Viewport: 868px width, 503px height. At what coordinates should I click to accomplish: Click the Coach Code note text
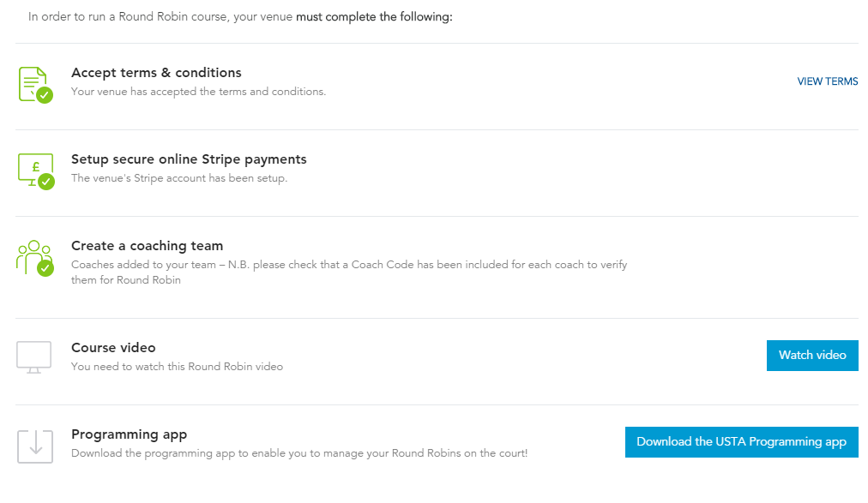click(x=349, y=272)
